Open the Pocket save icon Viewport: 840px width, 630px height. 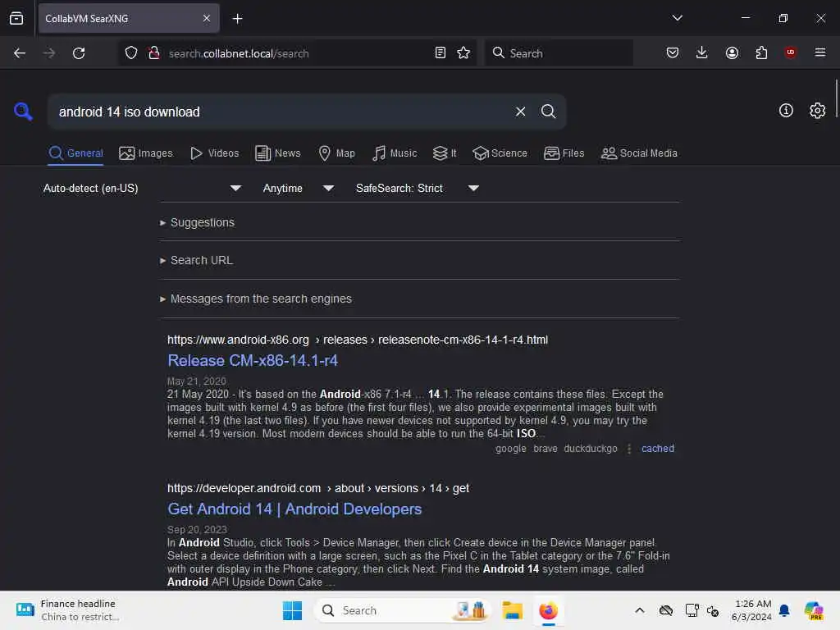(x=673, y=52)
